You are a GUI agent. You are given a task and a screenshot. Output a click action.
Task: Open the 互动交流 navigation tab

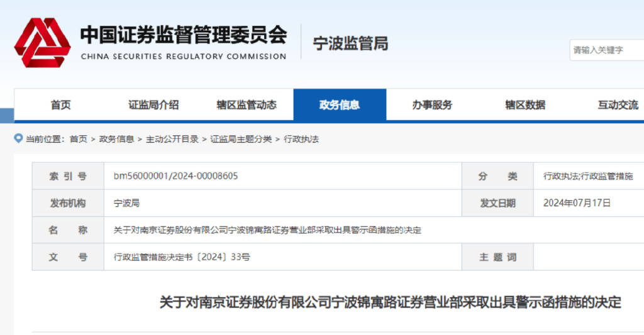coord(618,105)
